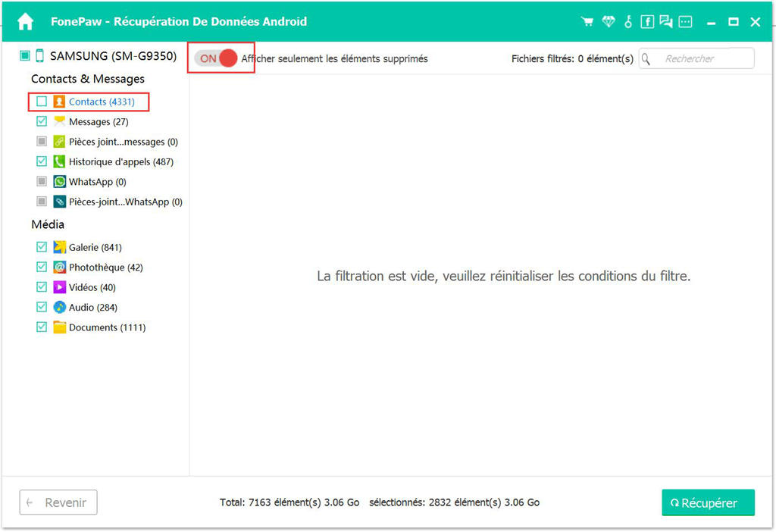776x532 pixels.
Task: Uncheck the Galerie checkbox
Action: tap(42, 247)
